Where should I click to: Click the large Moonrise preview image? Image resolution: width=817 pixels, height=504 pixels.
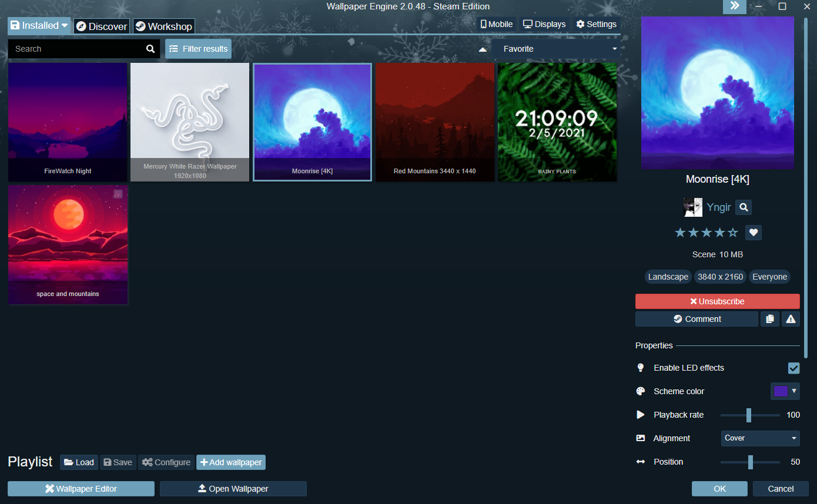click(x=718, y=93)
